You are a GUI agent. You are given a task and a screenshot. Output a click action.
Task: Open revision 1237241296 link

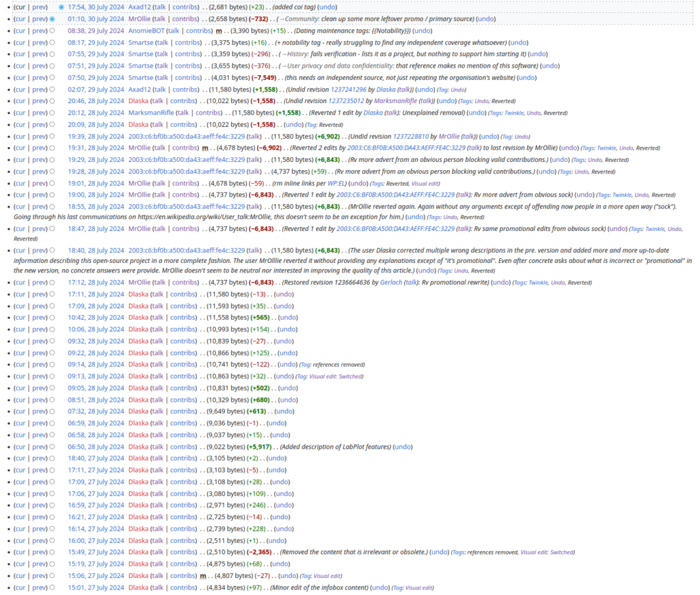point(346,89)
